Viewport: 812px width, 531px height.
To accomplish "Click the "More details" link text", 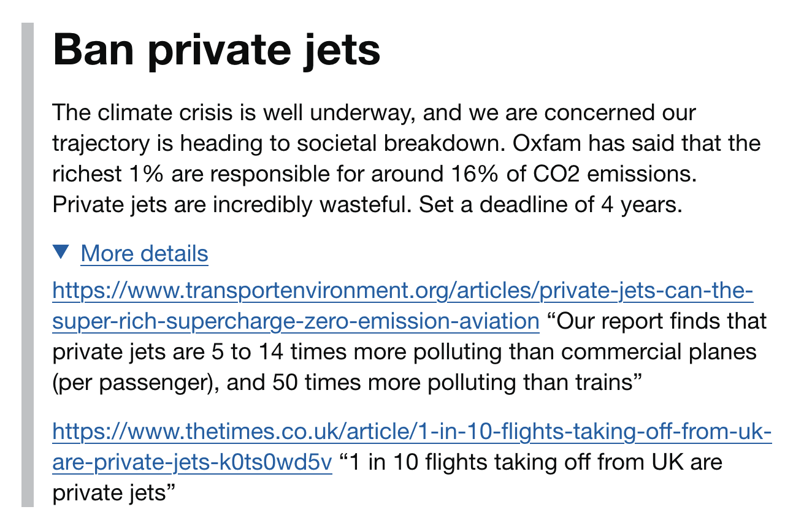I will [x=144, y=253].
